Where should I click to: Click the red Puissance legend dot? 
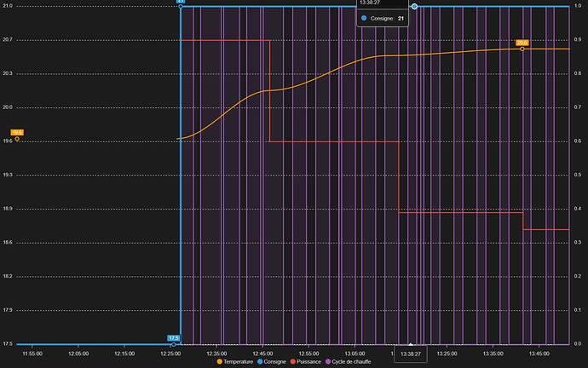click(x=291, y=363)
